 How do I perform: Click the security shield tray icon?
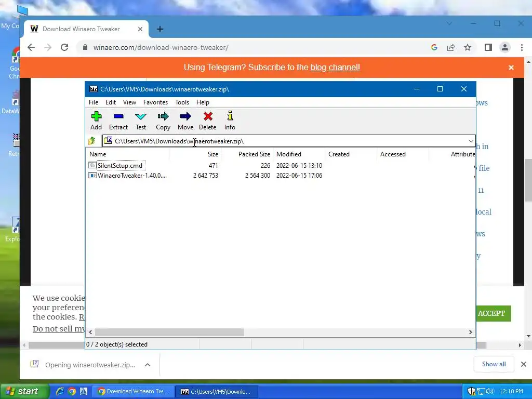click(x=471, y=391)
